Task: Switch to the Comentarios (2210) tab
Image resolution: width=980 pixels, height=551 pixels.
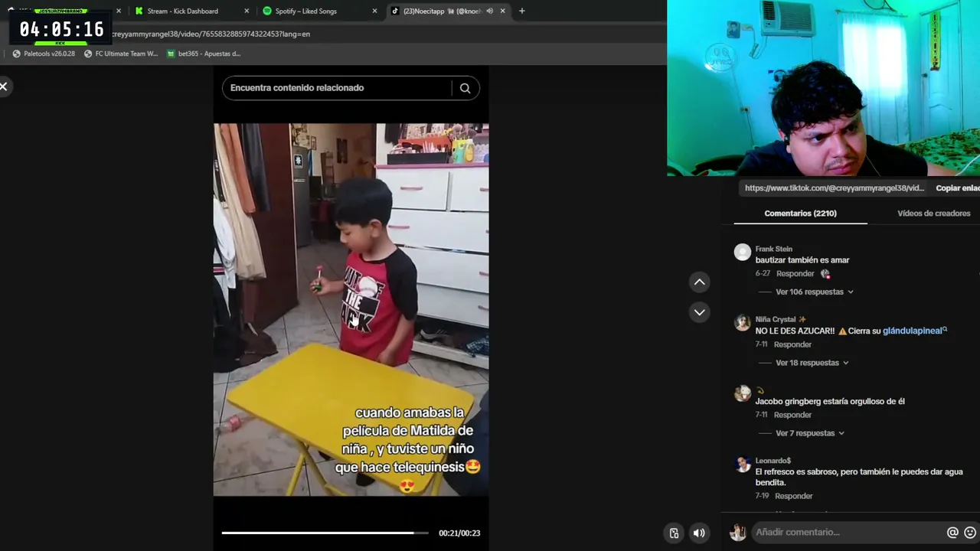Action: (x=800, y=214)
